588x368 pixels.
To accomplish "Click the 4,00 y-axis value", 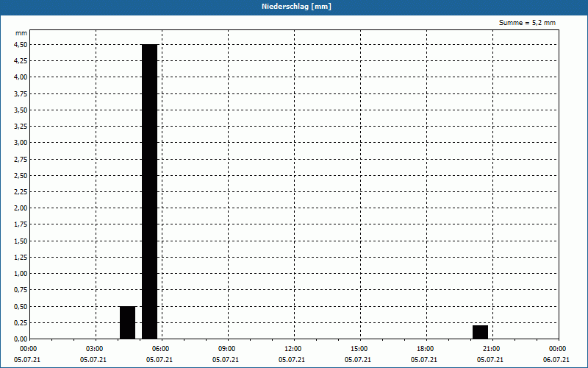I will click(x=21, y=77).
